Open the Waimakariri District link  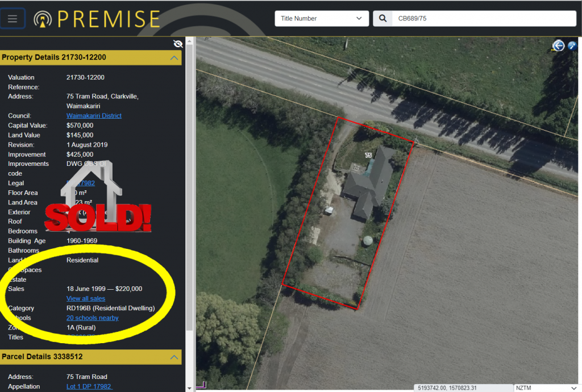point(94,116)
